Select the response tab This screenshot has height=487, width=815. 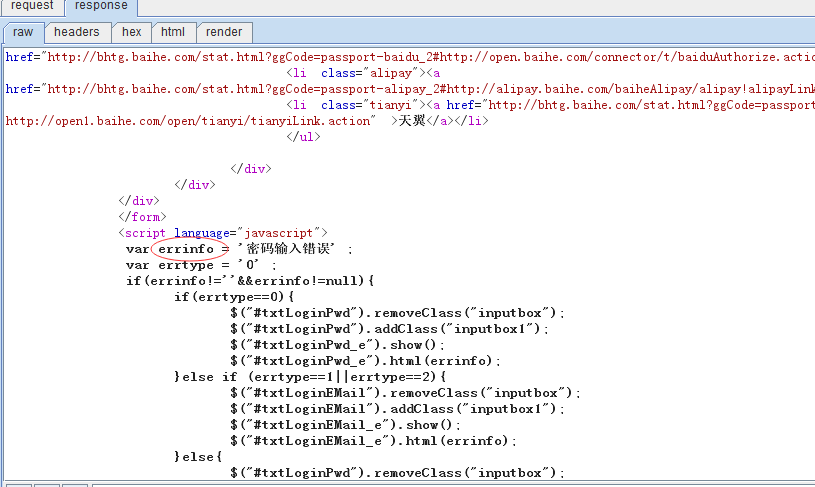click(x=101, y=6)
